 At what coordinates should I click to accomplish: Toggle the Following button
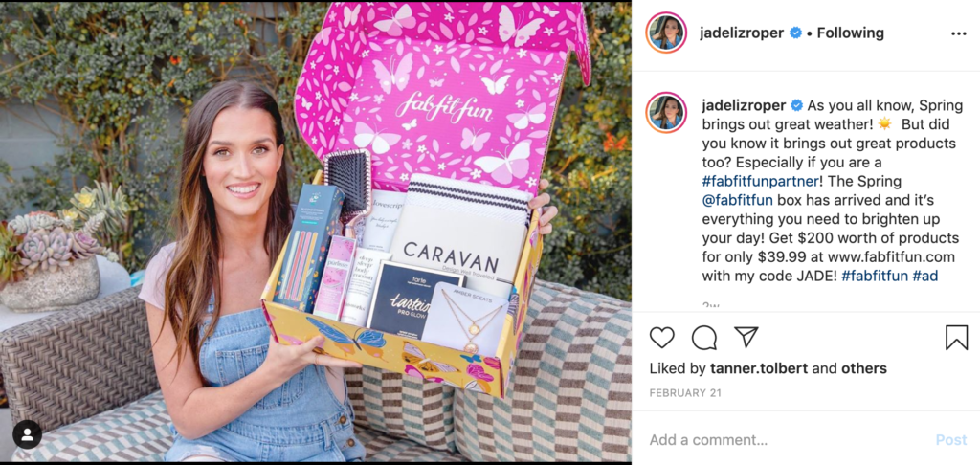coord(850,33)
